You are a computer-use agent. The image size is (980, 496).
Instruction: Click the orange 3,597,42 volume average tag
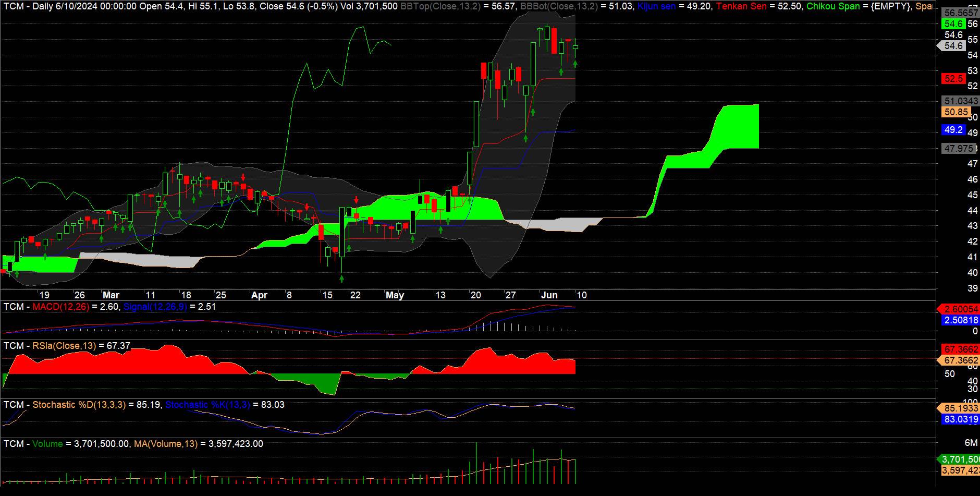point(961,470)
